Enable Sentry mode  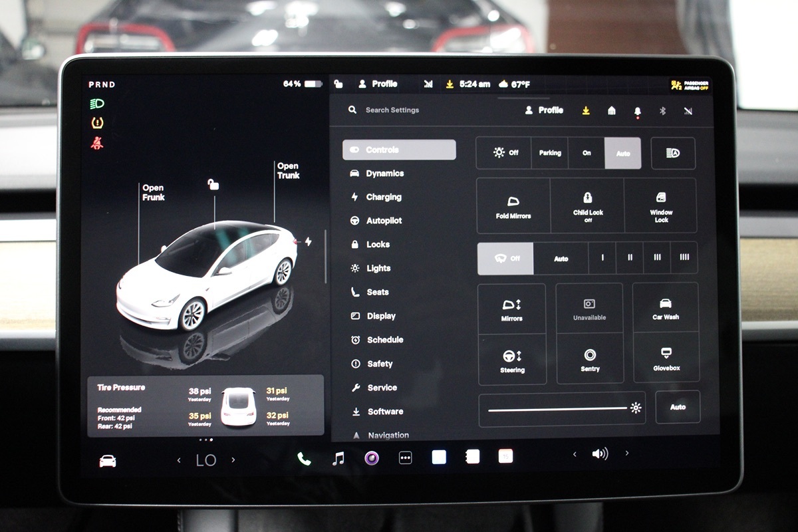pyautogui.click(x=590, y=359)
